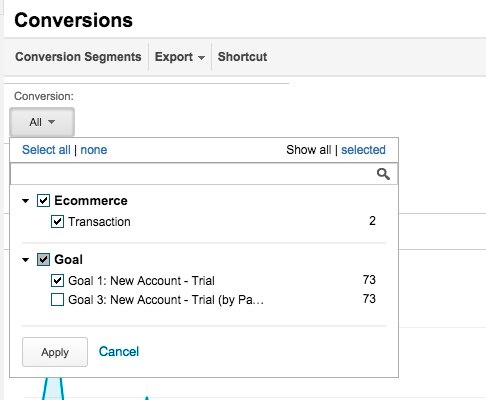
Task: Click the Shortcut toolbar item
Action: coord(242,57)
